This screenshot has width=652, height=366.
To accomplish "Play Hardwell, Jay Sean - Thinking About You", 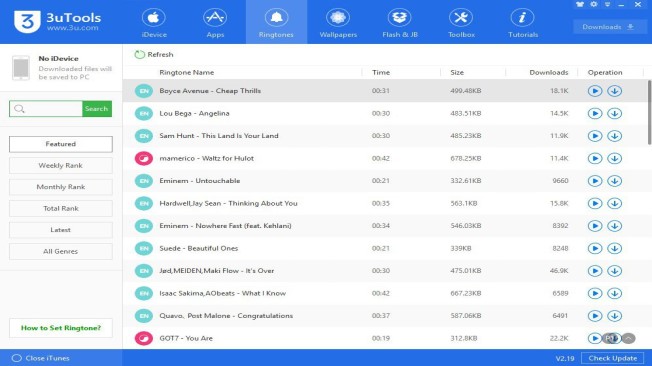I will tap(595, 203).
